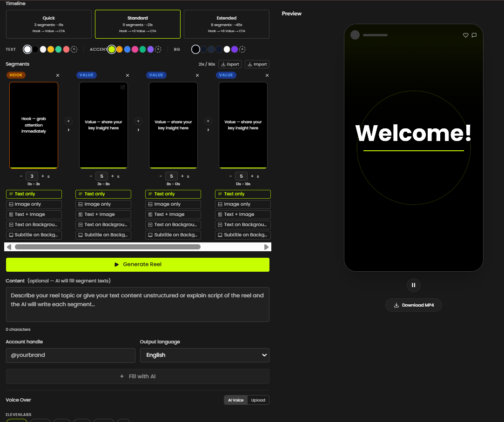The height and width of the screenshot is (422, 504).
Task: Add a custom background color
Action: [x=242, y=49]
